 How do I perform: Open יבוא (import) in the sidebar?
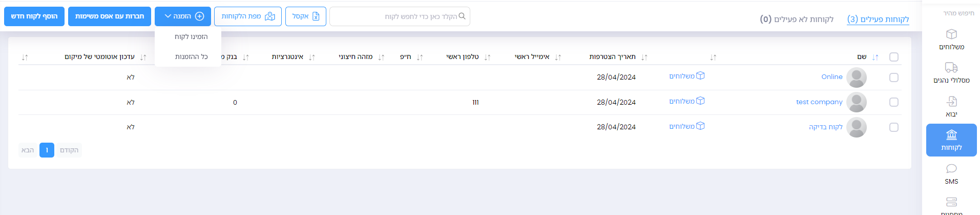click(x=951, y=107)
